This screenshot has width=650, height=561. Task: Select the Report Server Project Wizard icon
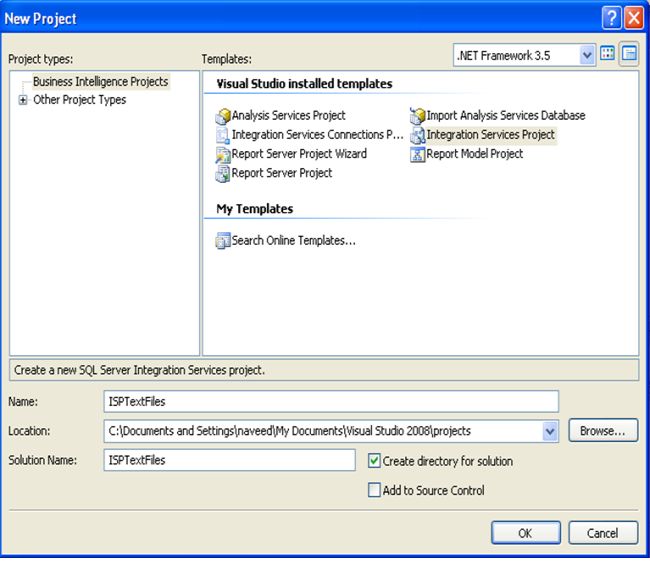pos(223,155)
